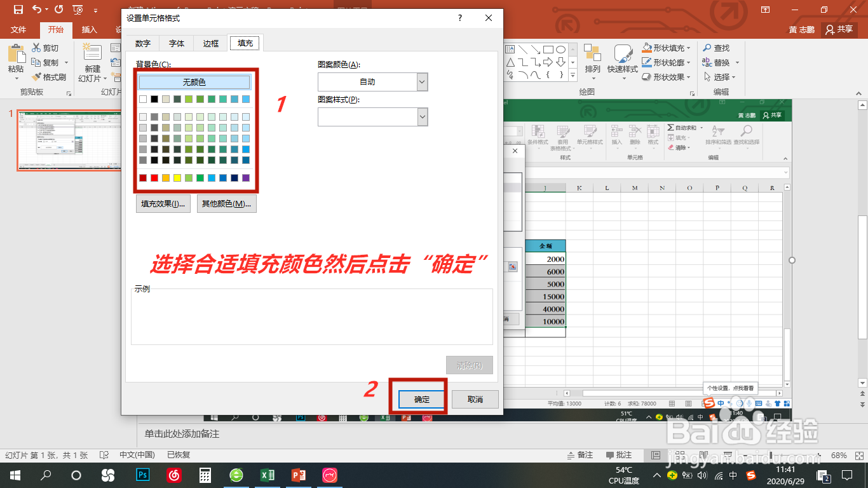Choose the orange standard color swatch
The image size is (868, 488).
(166, 178)
